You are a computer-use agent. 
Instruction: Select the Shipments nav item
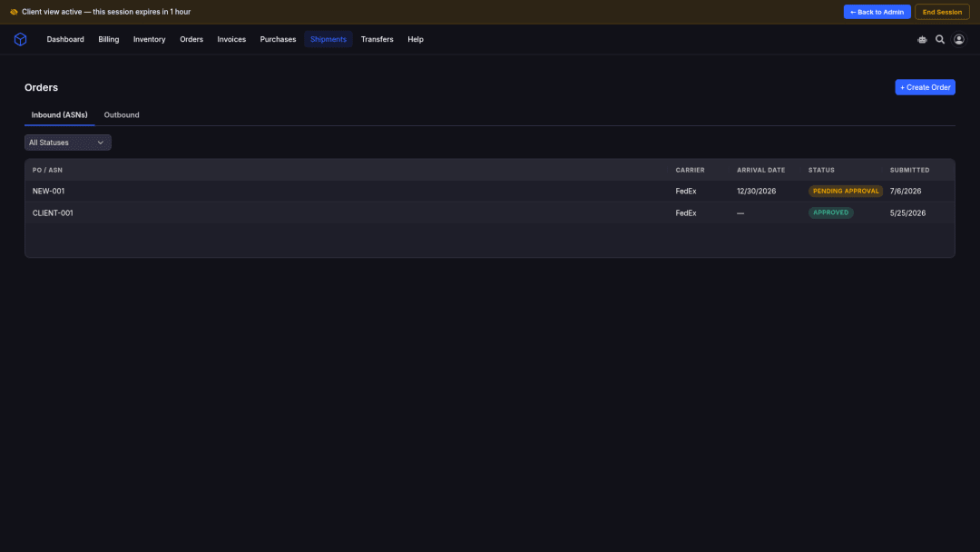328,39
